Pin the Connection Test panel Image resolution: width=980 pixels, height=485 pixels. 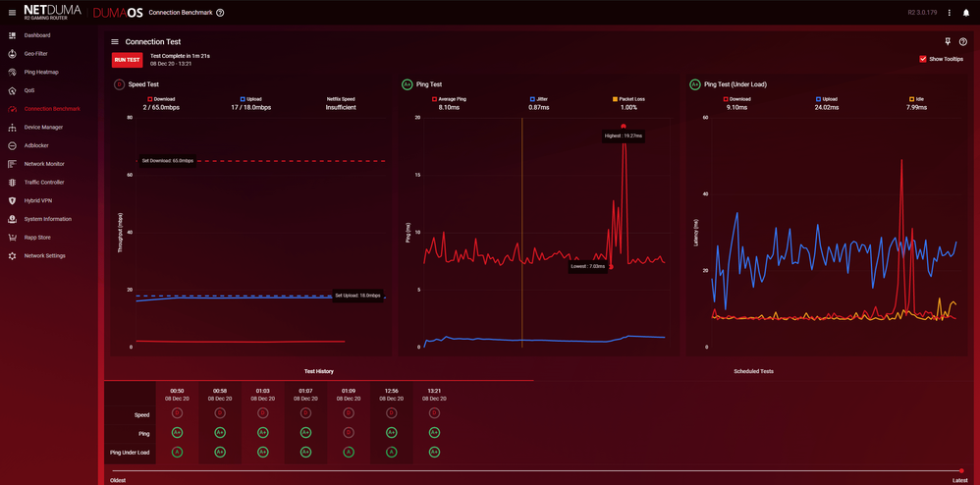click(x=948, y=42)
